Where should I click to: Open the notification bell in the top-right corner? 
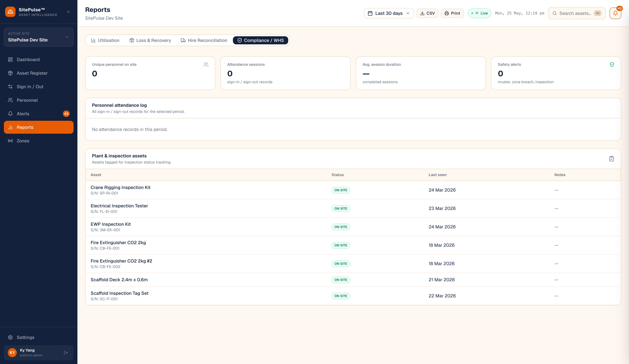(x=615, y=13)
